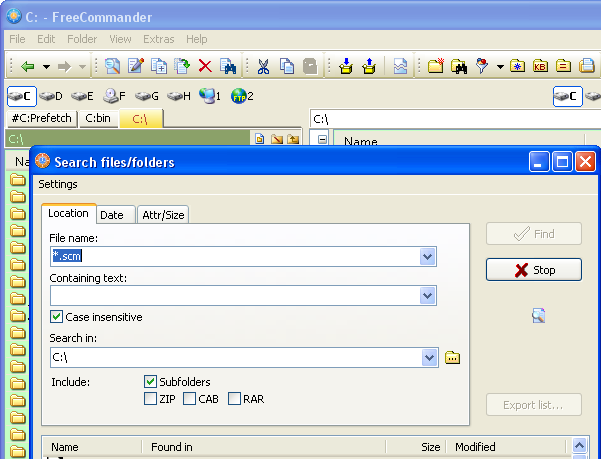Viewport: 601px width, 459px height.
Task: Click the wave picture toolbar icon
Action: (x=400, y=66)
